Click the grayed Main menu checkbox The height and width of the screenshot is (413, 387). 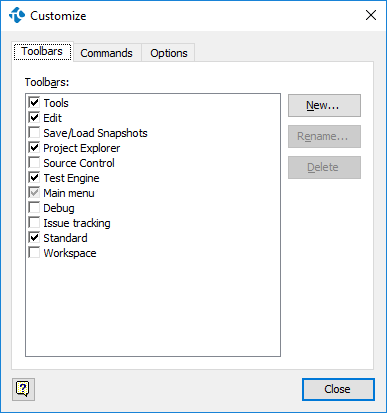pos(34,193)
